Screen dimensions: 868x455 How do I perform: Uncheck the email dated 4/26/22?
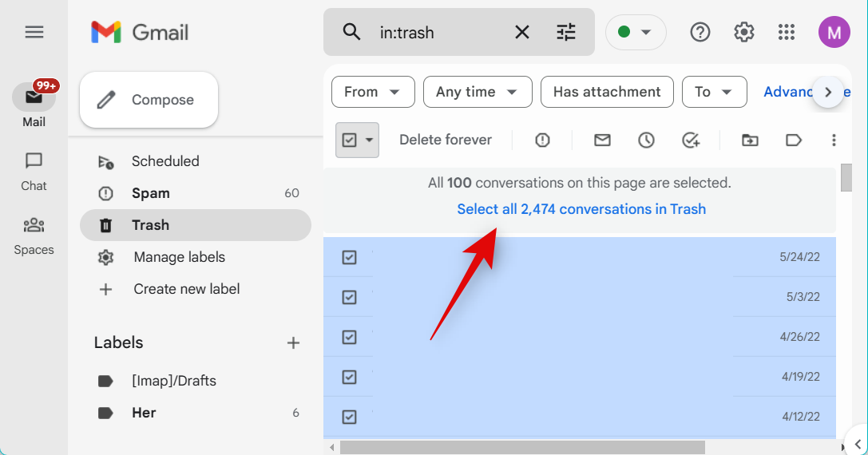coord(349,337)
